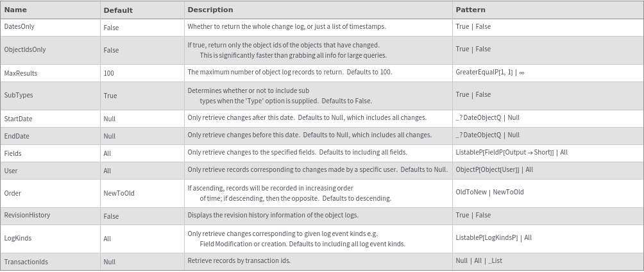This screenshot has height=272, width=644.
Task: Click the NewToOld default for Order
Action: coord(119,193)
